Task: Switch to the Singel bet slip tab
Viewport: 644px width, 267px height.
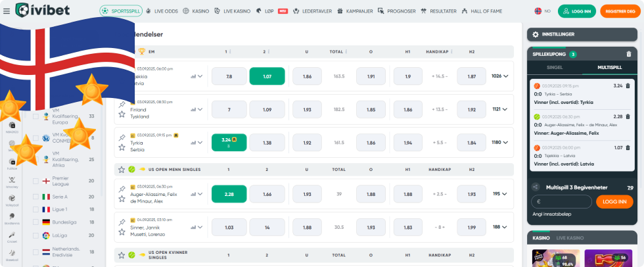Action: 556,68
